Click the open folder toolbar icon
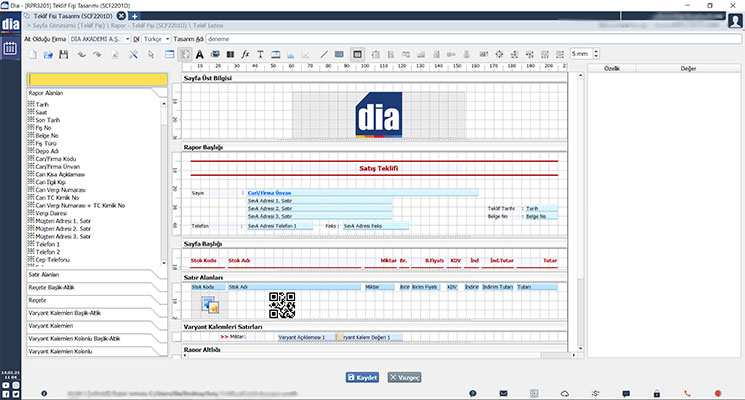The height and width of the screenshot is (400, 745). coord(48,53)
